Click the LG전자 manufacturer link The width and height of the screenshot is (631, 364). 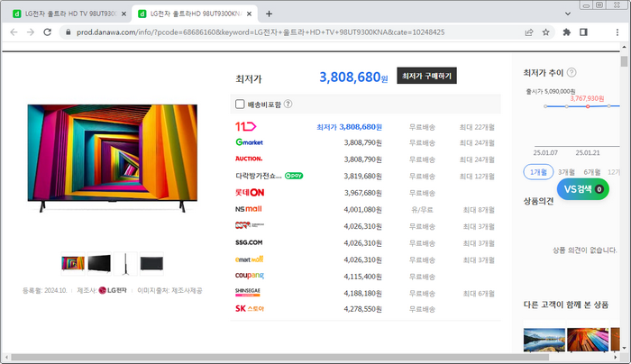(x=113, y=290)
